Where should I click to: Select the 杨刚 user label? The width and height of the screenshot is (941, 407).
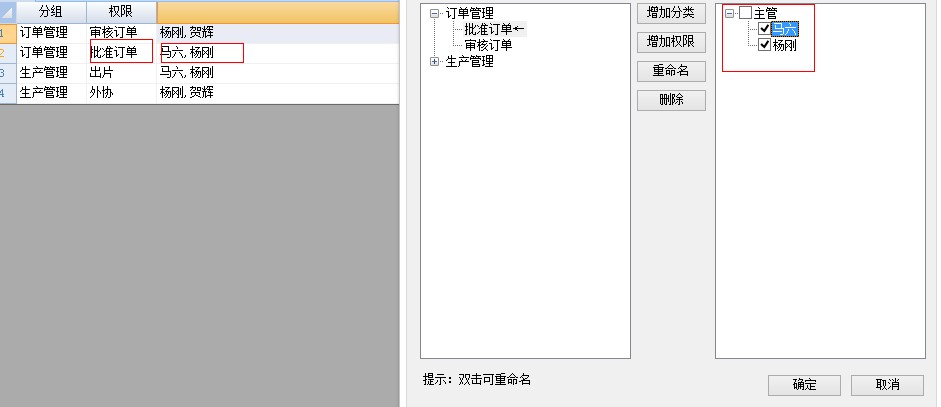click(x=784, y=45)
